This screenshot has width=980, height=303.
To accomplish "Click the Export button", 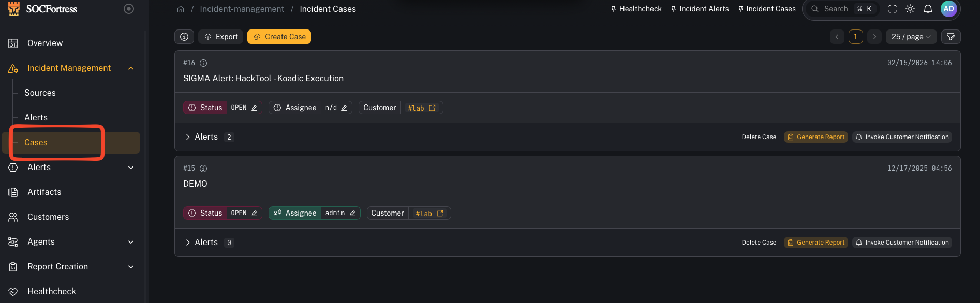I will [x=221, y=37].
